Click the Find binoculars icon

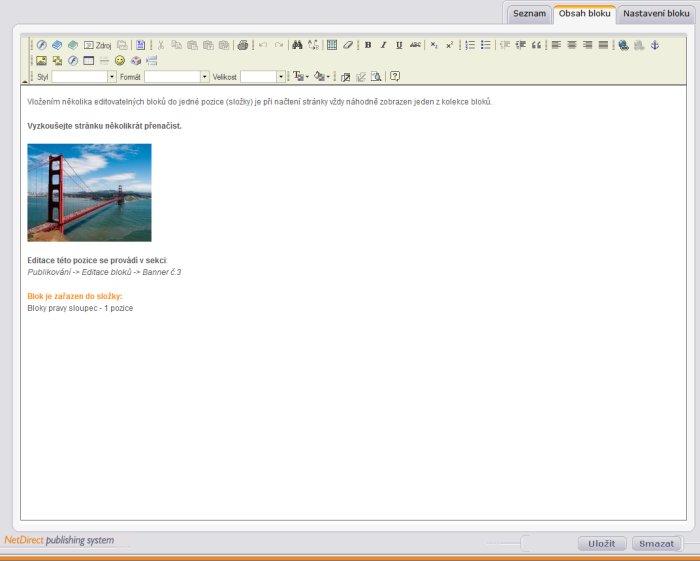[x=297, y=45]
